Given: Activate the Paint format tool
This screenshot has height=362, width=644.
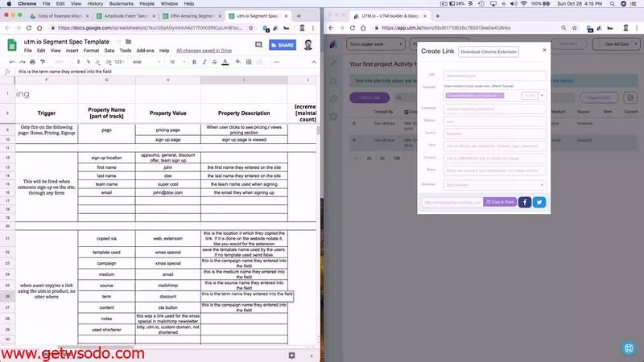Looking at the screenshot, I should 43,62.
